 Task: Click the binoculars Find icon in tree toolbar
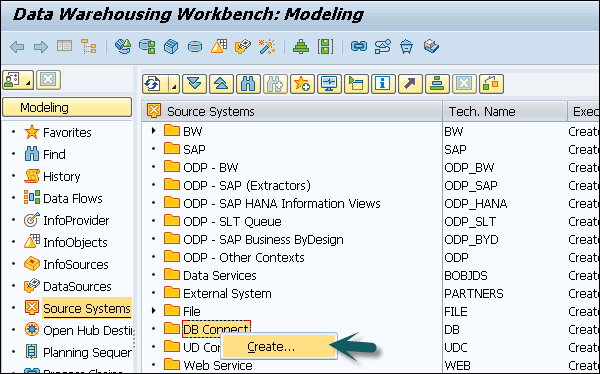click(x=248, y=83)
